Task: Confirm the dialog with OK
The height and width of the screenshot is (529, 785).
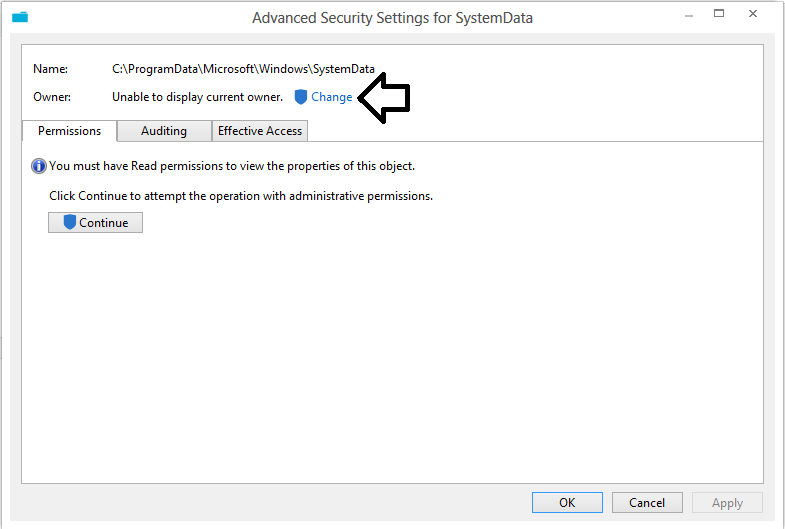Action: tap(567, 503)
